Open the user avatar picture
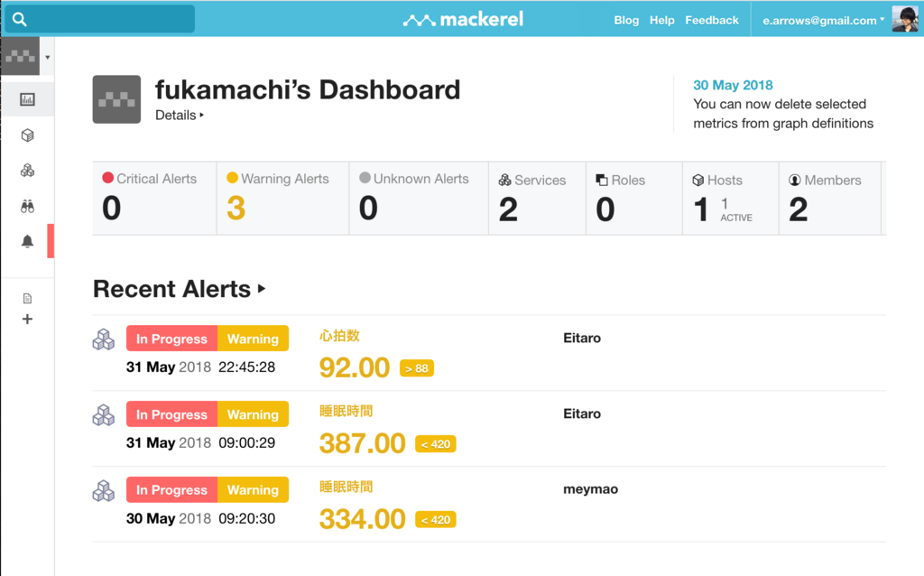 point(904,19)
